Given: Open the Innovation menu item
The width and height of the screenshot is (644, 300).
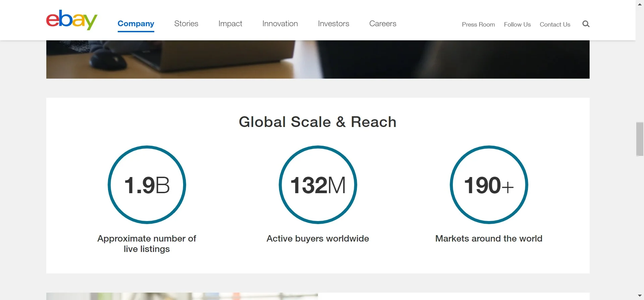Looking at the screenshot, I should pos(280,24).
